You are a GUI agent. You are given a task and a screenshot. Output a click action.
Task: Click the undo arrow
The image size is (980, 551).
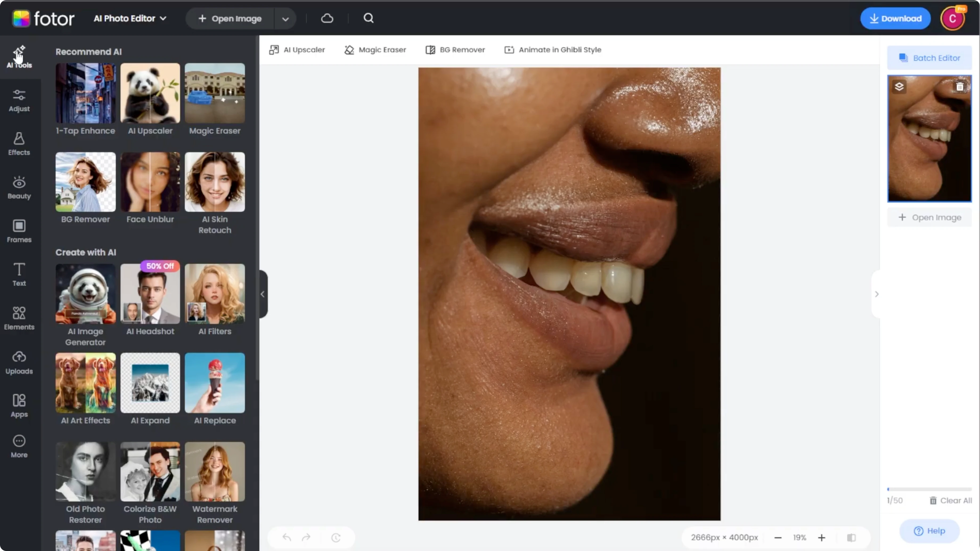[287, 537]
